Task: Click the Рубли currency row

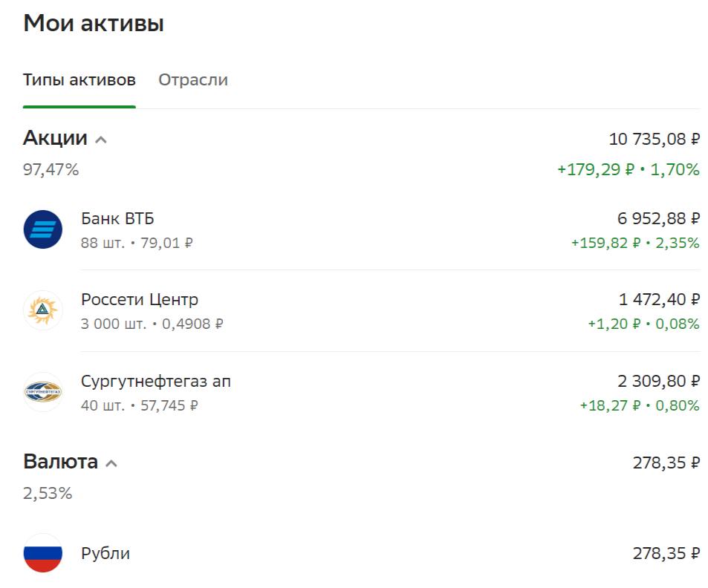Action: (297, 553)
